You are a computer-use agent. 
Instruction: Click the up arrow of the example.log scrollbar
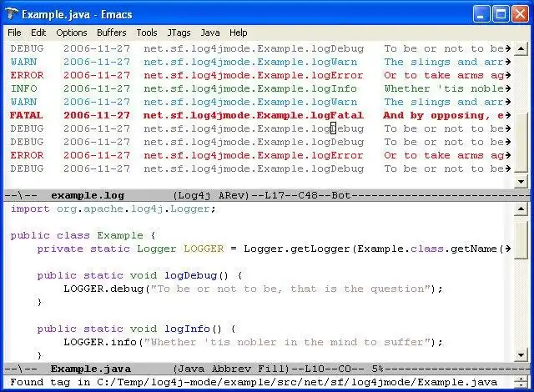[x=521, y=48]
